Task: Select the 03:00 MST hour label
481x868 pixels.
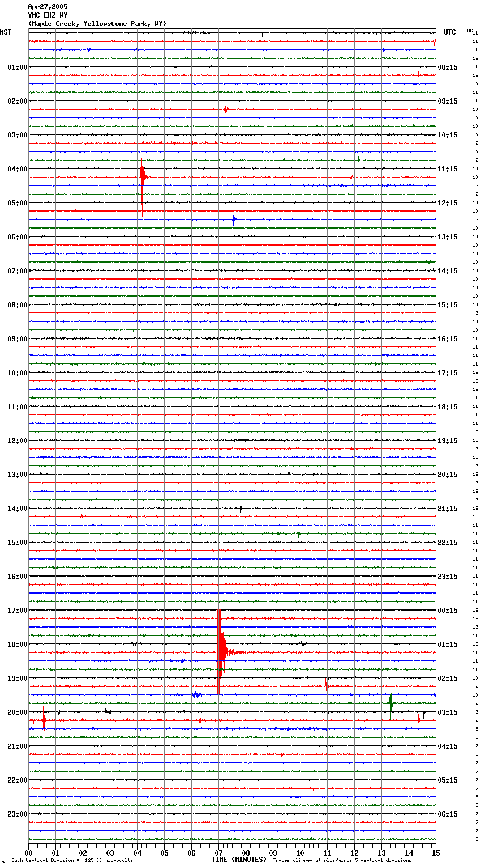Action: (17, 135)
